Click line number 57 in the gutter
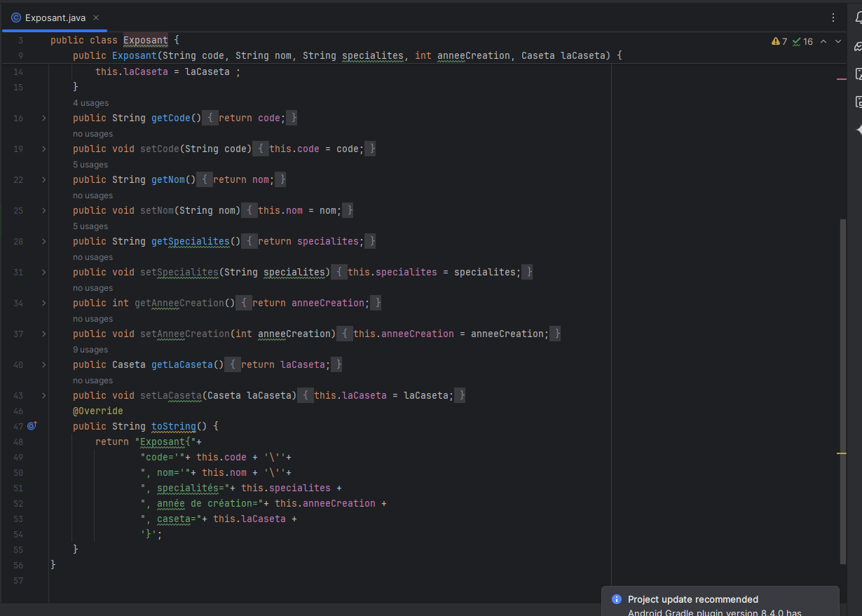Image resolution: width=862 pixels, height=616 pixels. pos(18,581)
